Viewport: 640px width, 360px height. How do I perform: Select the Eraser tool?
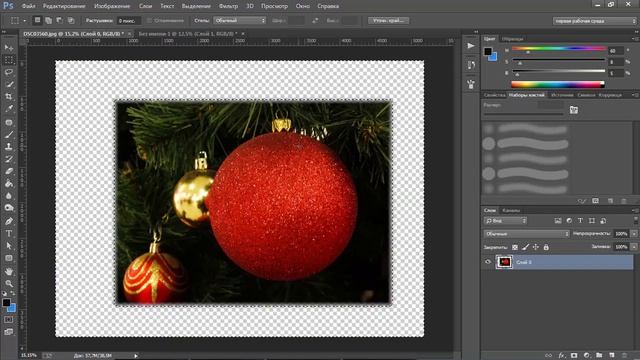point(9,171)
